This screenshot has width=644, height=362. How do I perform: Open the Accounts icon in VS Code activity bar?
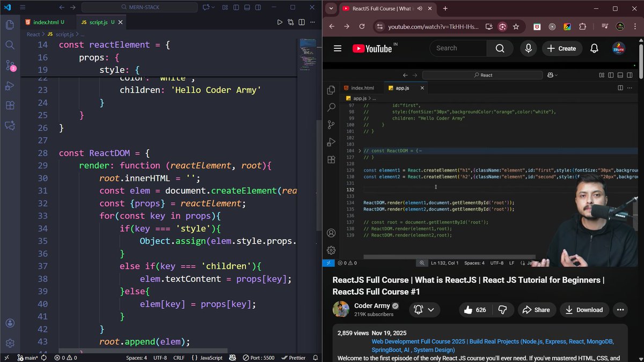(10, 323)
